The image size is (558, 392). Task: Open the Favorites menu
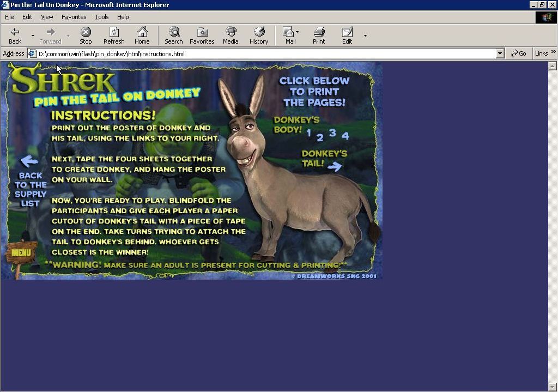74,17
